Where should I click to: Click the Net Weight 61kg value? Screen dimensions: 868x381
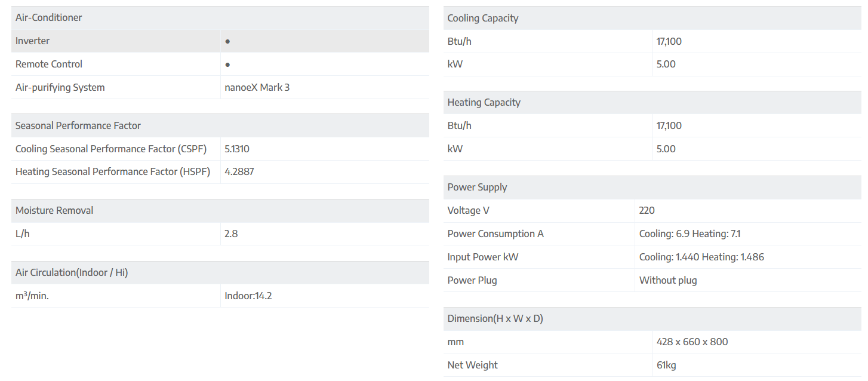[x=666, y=365]
